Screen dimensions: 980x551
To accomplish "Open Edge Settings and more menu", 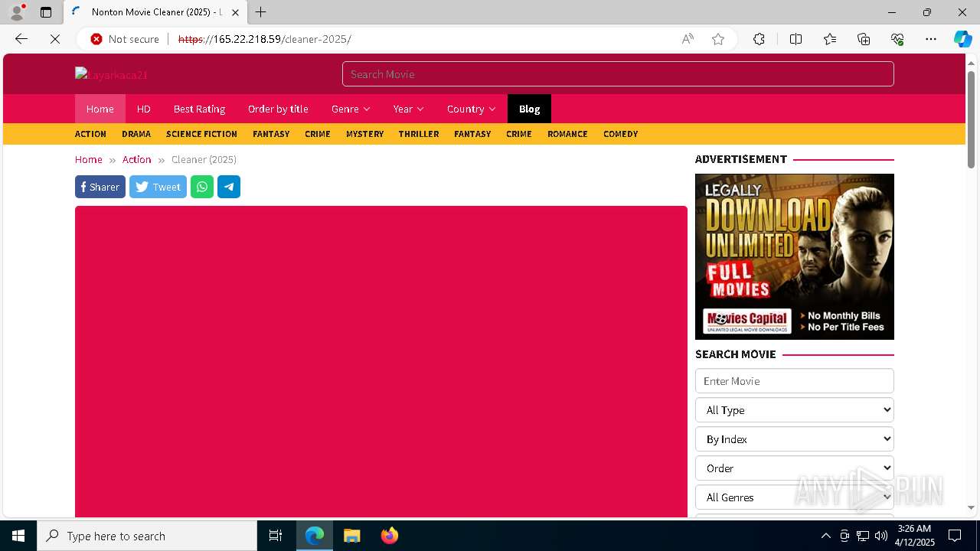I will coord(931,39).
